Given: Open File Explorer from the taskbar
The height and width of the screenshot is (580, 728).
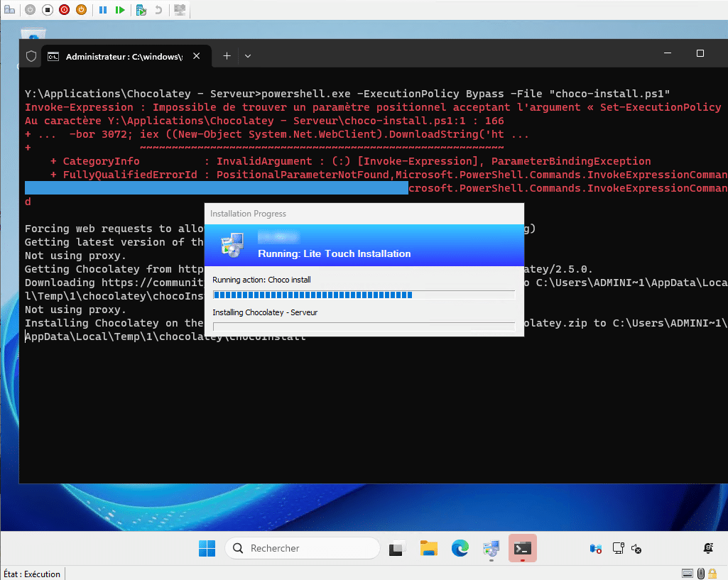Looking at the screenshot, I should click(428, 548).
